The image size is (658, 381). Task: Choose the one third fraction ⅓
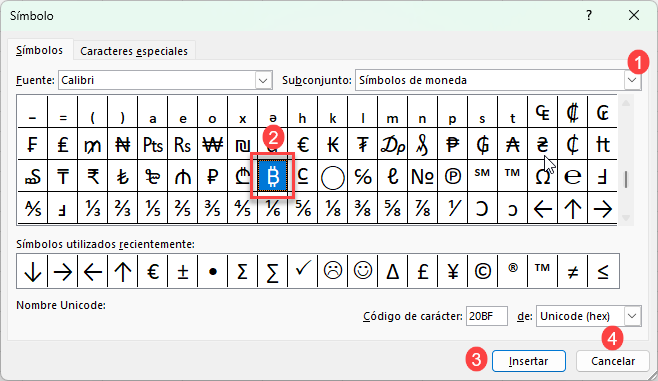point(93,208)
